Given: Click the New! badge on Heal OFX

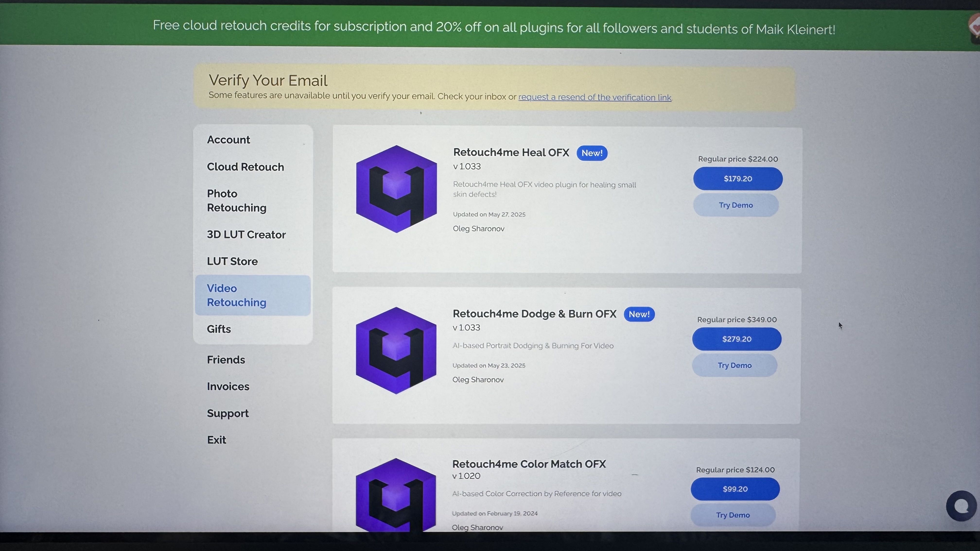Looking at the screenshot, I should [x=592, y=153].
